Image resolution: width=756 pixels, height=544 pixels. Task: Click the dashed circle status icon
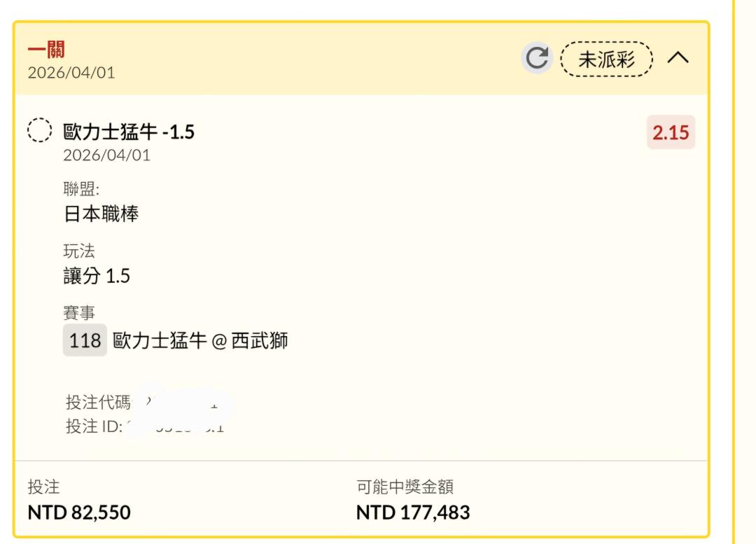click(x=40, y=131)
